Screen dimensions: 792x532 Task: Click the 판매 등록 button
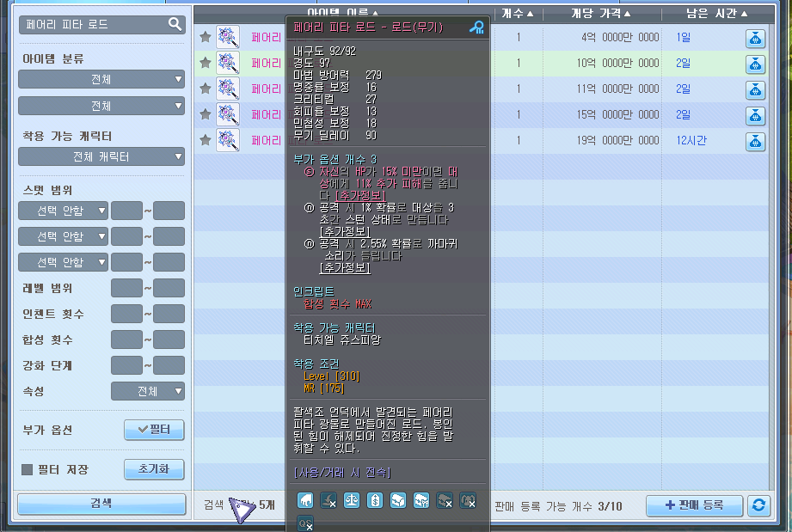695,505
